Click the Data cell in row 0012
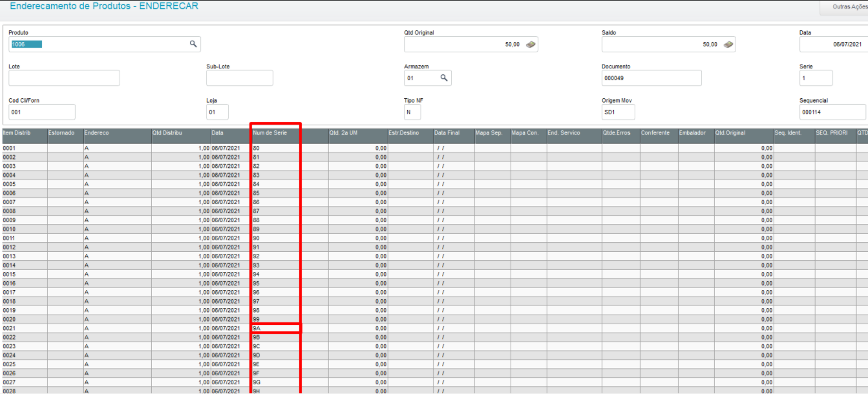The height and width of the screenshot is (394, 868). [231, 247]
